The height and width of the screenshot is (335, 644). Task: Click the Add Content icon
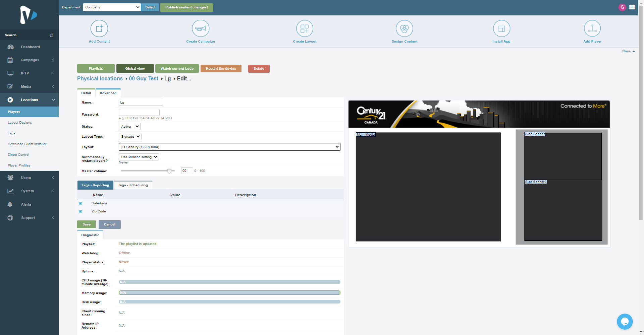99,28
